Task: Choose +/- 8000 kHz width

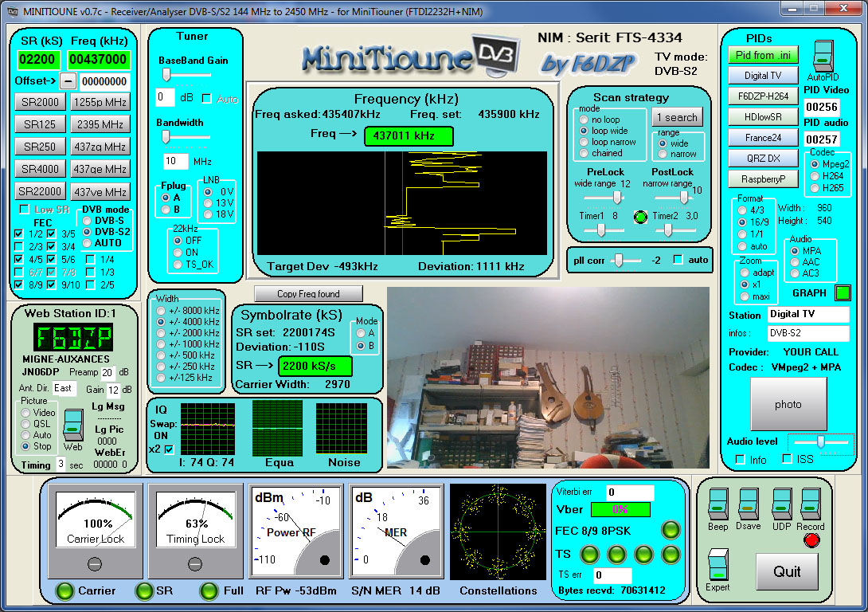Action: click(161, 311)
